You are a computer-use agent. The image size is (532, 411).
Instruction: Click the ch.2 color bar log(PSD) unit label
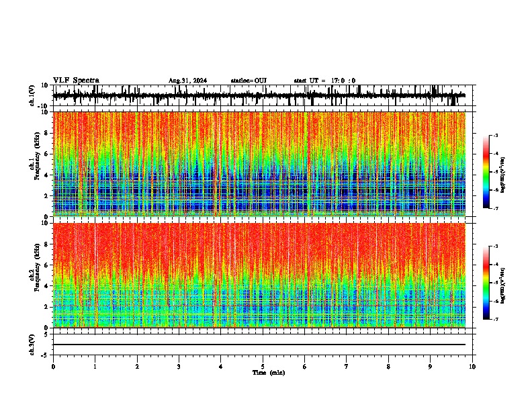point(503,286)
